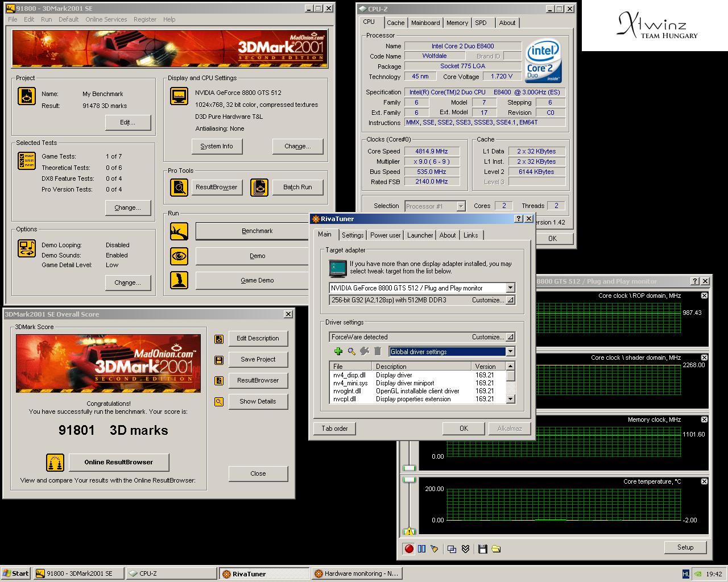Click the Start button on the taskbar

coord(16,573)
